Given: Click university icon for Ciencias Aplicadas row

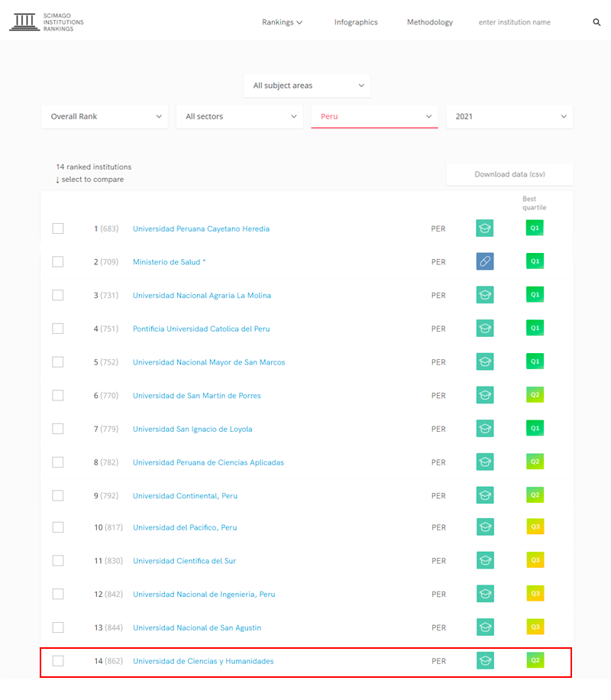Looking at the screenshot, I should (x=485, y=462).
